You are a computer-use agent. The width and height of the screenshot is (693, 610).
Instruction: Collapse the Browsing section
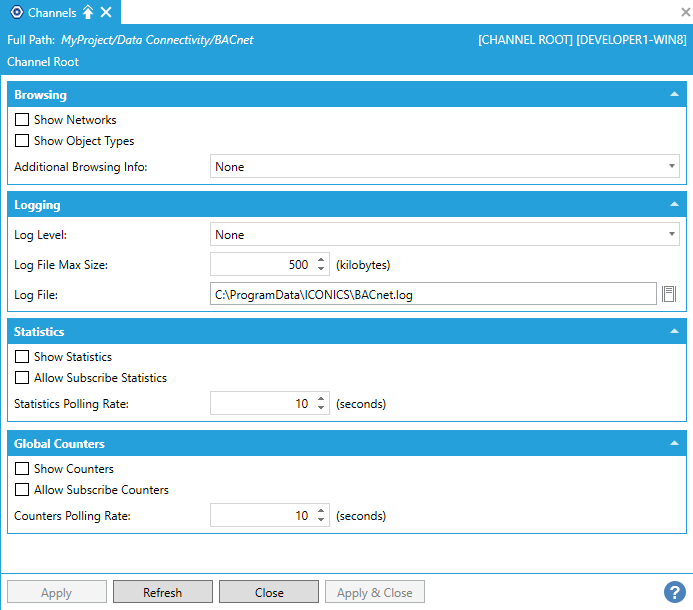click(x=674, y=95)
